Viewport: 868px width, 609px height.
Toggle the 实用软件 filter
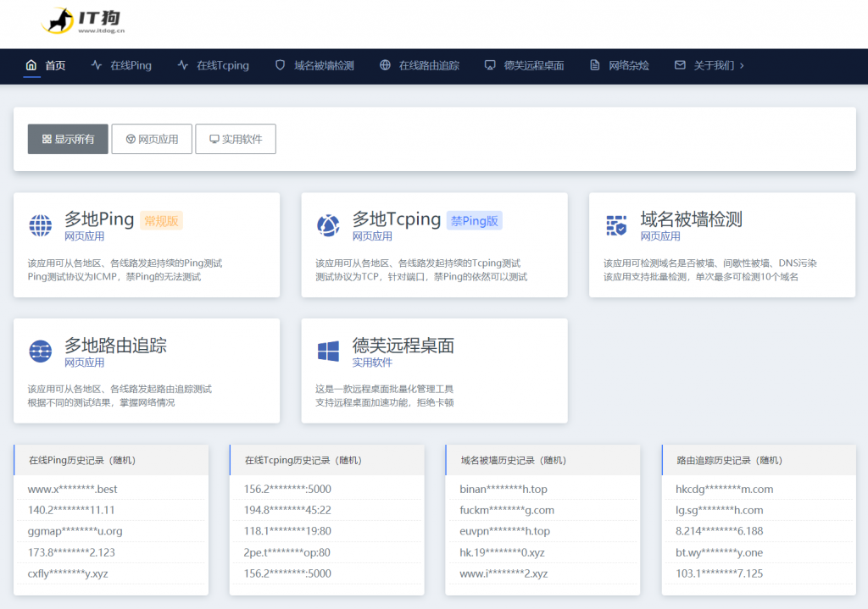click(235, 139)
